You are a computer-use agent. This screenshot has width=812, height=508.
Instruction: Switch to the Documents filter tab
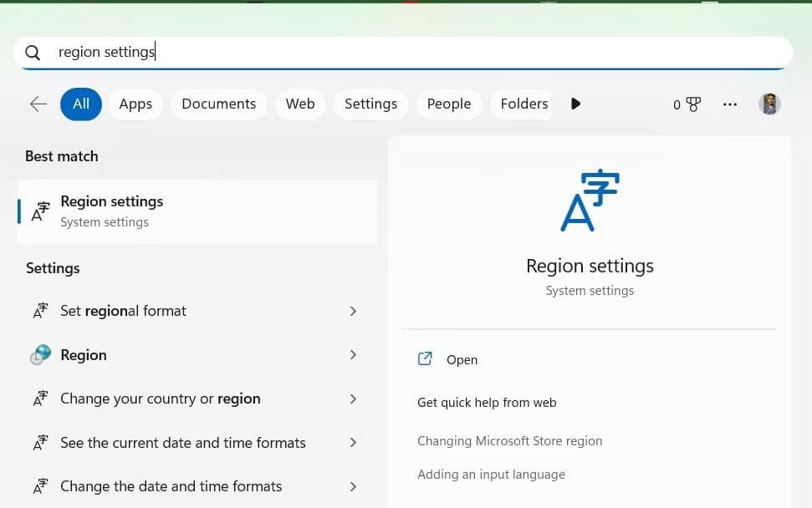click(218, 104)
